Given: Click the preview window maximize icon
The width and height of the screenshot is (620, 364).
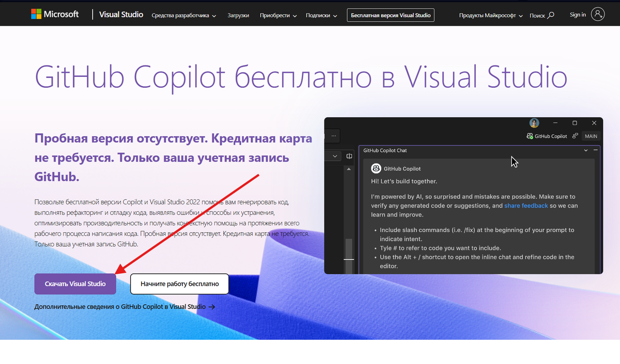Looking at the screenshot, I should (x=575, y=123).
